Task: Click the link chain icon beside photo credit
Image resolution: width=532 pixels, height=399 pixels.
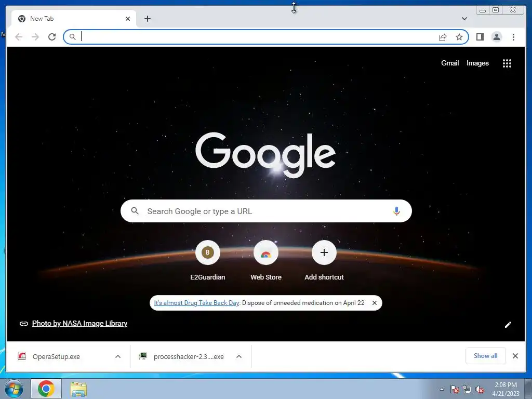Action: point(24,323)
